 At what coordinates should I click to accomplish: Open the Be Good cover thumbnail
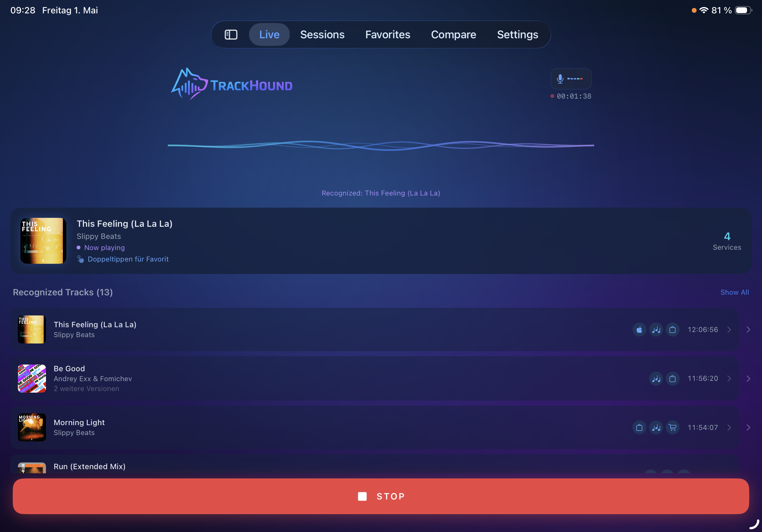[32, 379]
